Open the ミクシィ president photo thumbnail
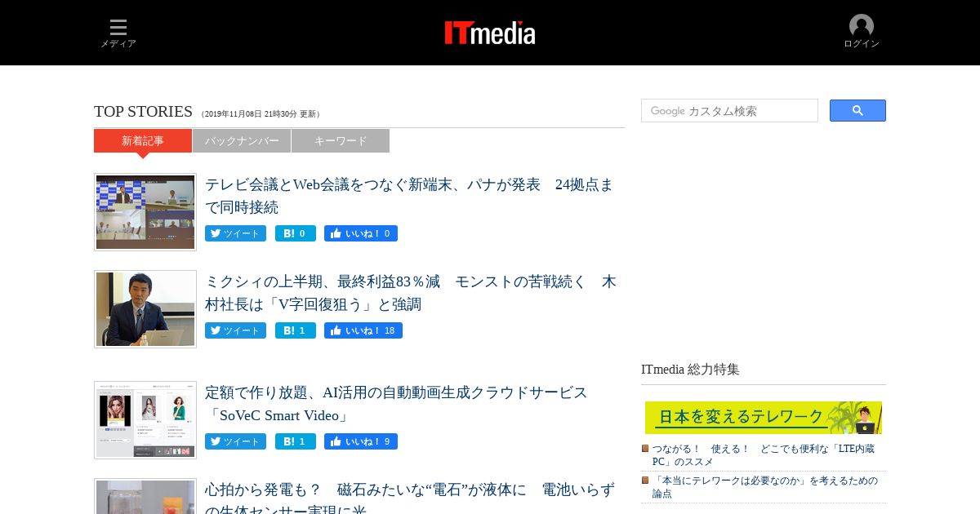 click(x=145, y=309)
